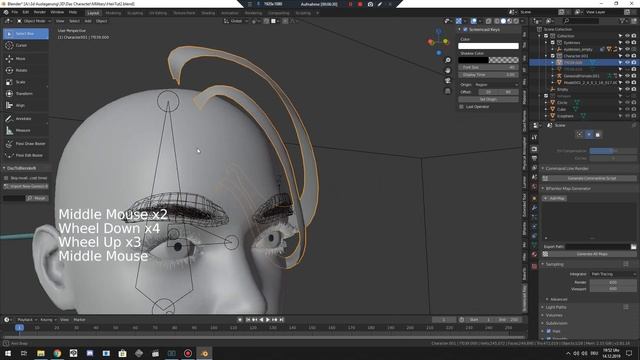Toggle the Screencast Keys checkbox
Screen dimensions: 640x360
465,30
